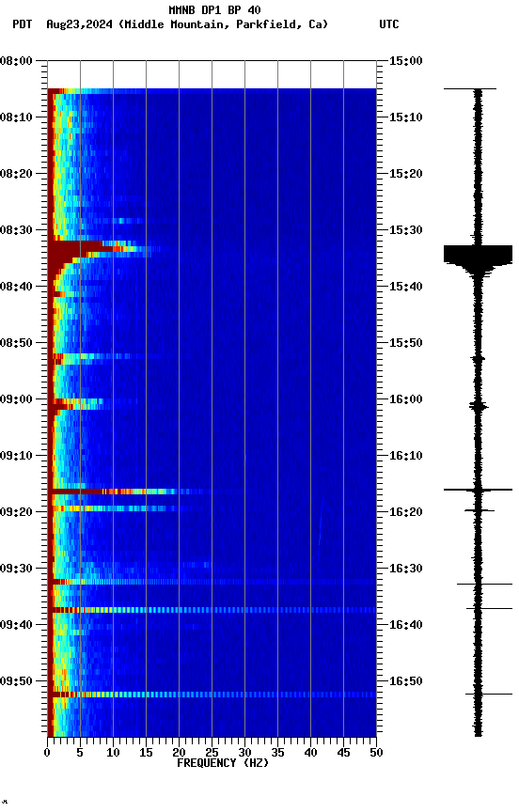Click the 08:40 PDT time label
The image size is (519, 812).
pyautogui.click(x=16, y=287)
